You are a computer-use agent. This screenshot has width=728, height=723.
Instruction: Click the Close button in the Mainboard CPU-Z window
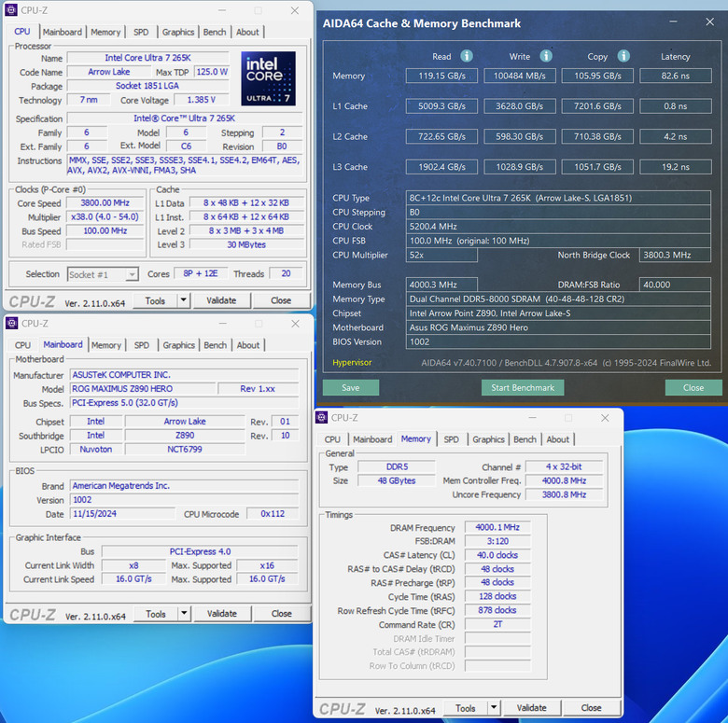click(281, 614)
